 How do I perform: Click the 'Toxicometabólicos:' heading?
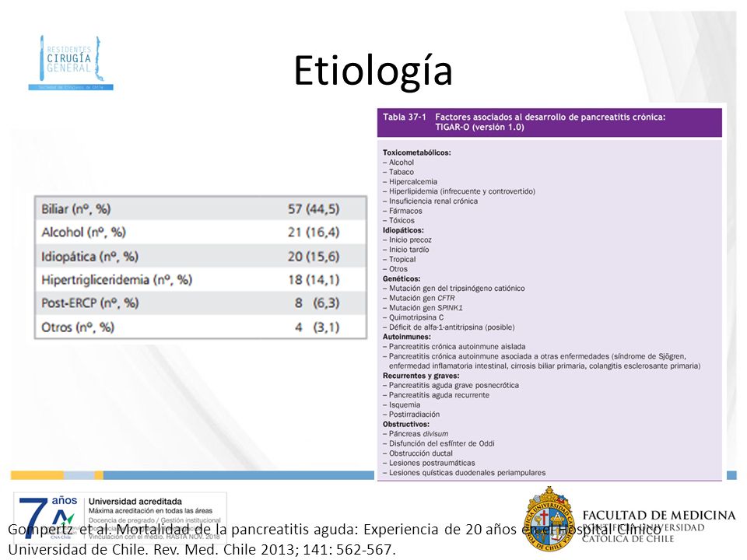click(x=417, y=153)
